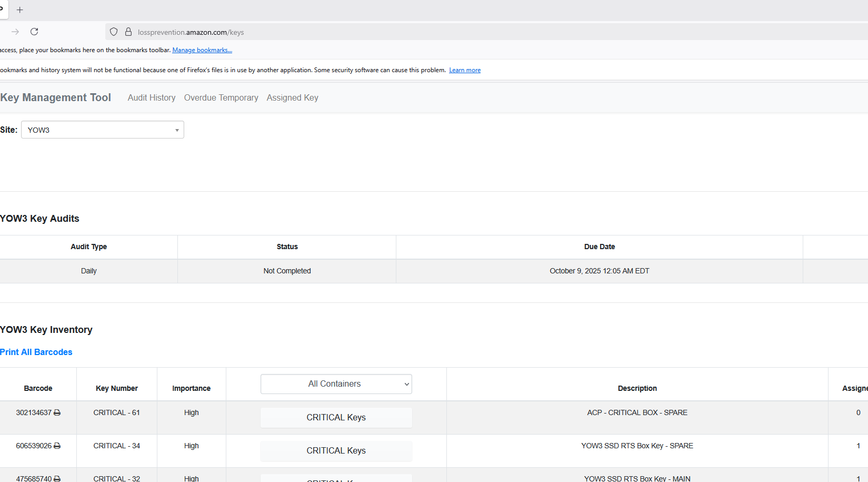868x482 pixels.
Task: Click the Key Management Tool title
Action: tap(56, 97)
